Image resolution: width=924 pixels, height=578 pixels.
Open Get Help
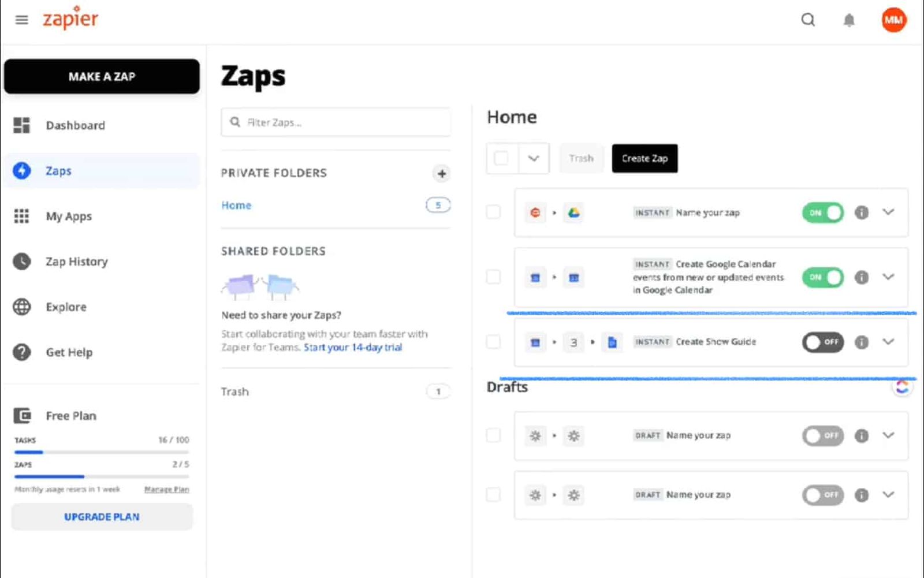pyautogui.click(x=69, y=352)
